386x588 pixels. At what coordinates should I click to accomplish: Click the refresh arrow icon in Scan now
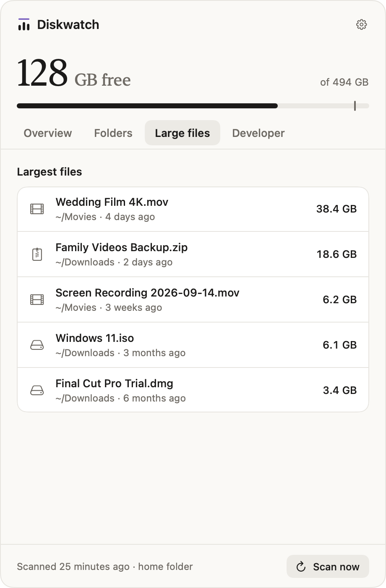(301, 567)
